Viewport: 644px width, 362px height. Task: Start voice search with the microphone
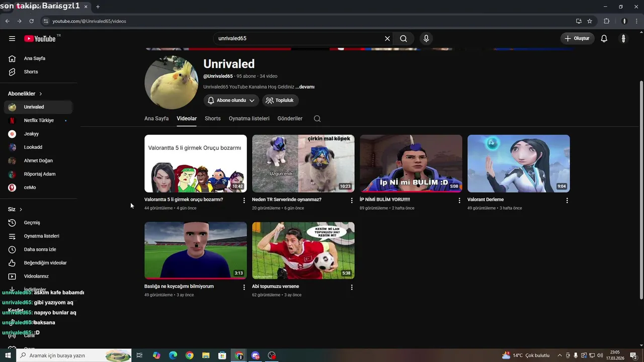[426, 39]
